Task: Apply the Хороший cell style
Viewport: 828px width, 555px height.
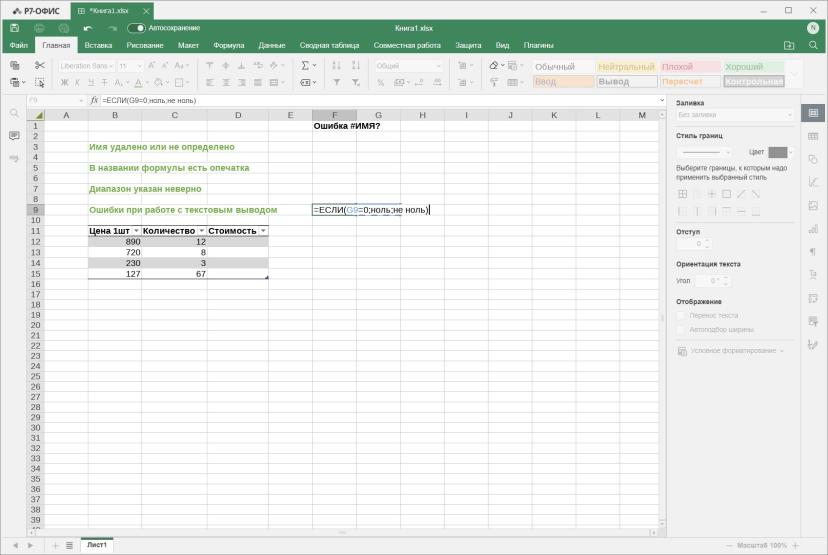Action: (754, 67)
